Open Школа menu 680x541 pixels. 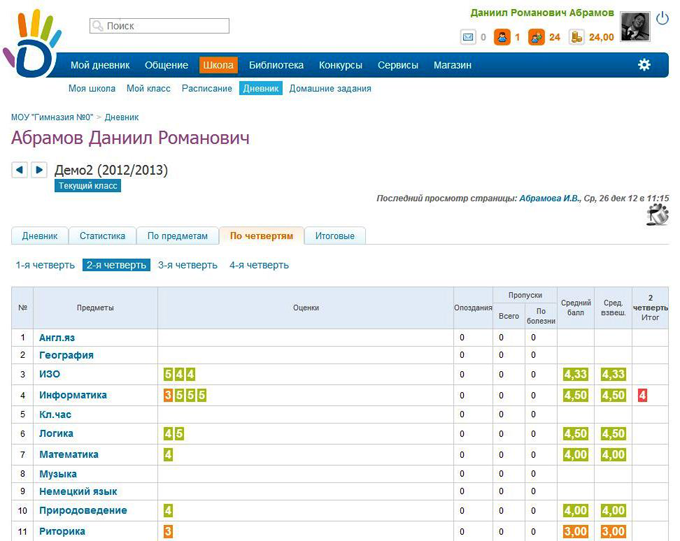click(x=219, y=65)
